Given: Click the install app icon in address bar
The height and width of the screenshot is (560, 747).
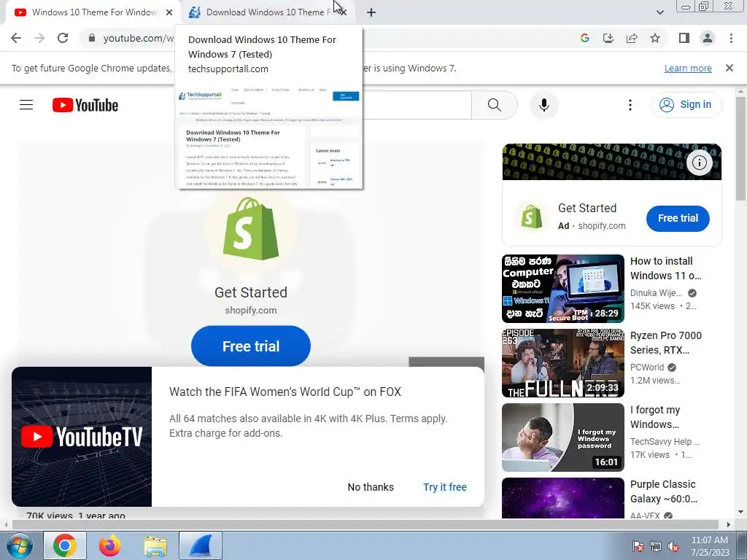Looking at the screenshot, I should (x=608, y=38).
